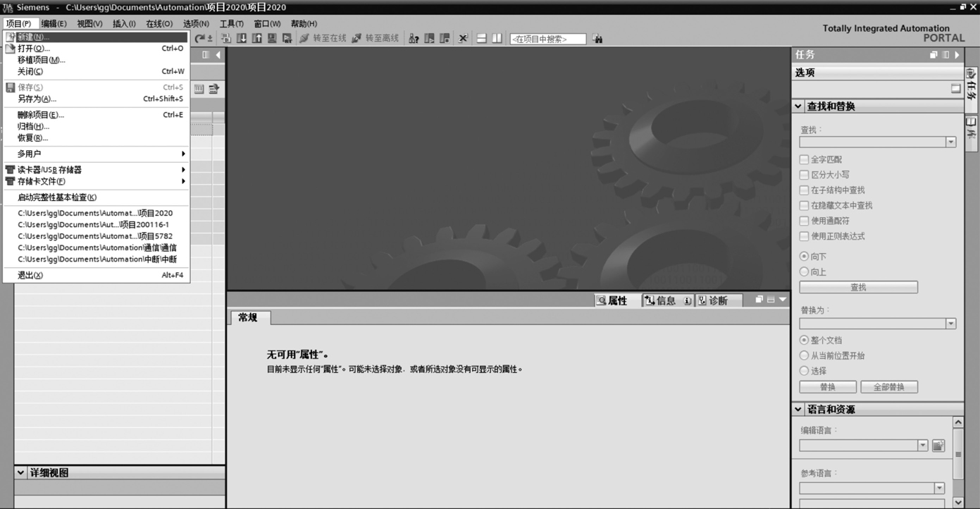Open the 编辑 menu

tap(54, 24)
